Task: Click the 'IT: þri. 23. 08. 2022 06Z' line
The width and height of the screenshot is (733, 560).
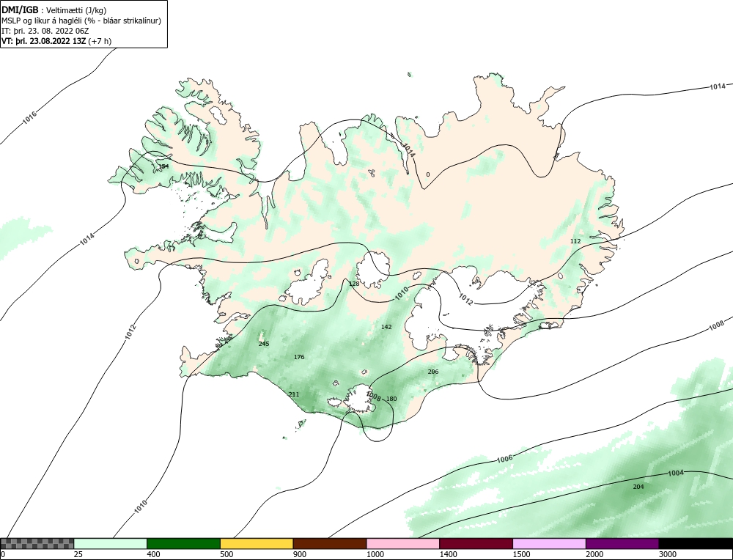Action: coord(45,31)
